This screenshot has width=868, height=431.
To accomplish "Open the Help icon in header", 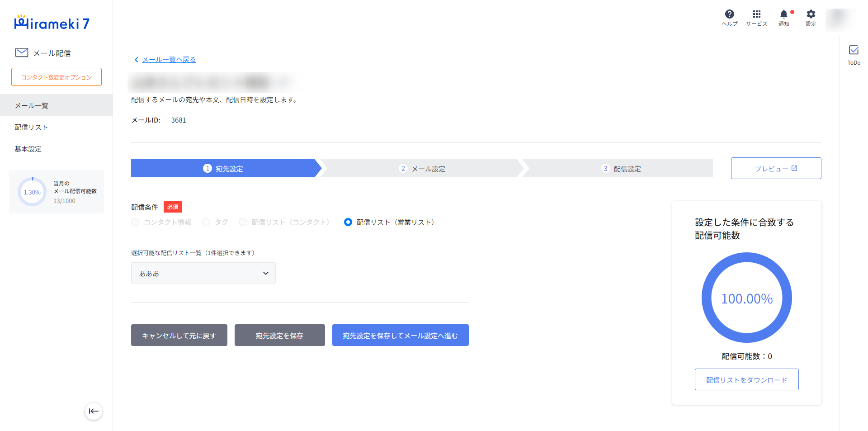I will (729, 17).
